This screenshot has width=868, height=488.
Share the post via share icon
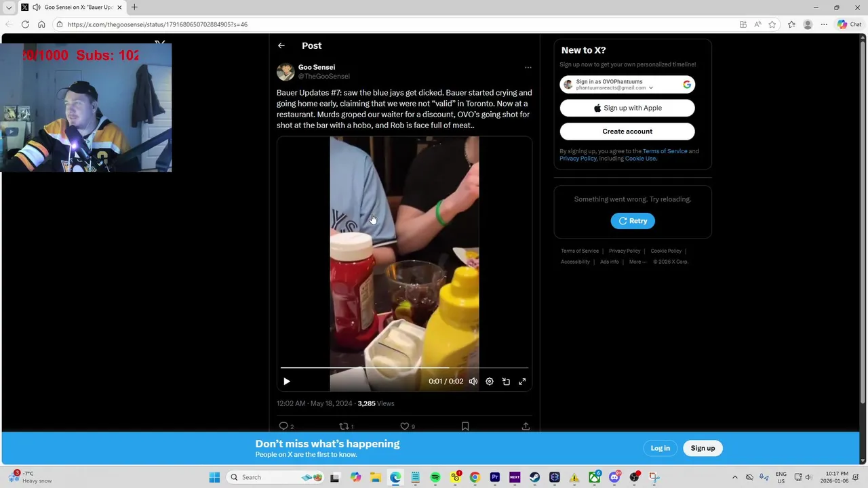pyautogui.click(x=526, y=426)
